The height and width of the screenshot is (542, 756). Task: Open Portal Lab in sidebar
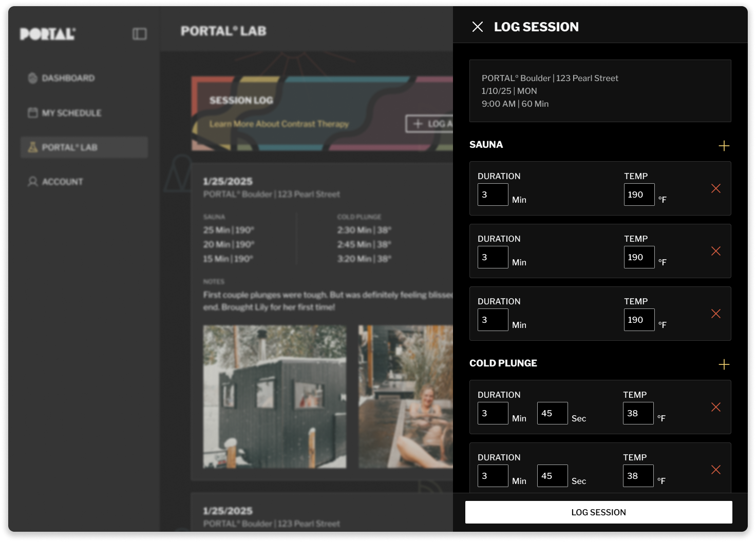pos(84,147)
